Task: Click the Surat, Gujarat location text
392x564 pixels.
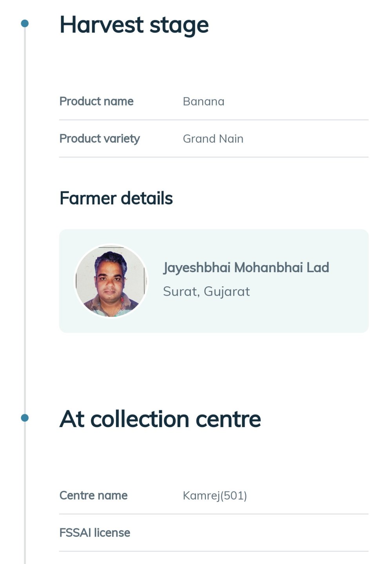Action: pyautogui.click(x=206, y=291)
